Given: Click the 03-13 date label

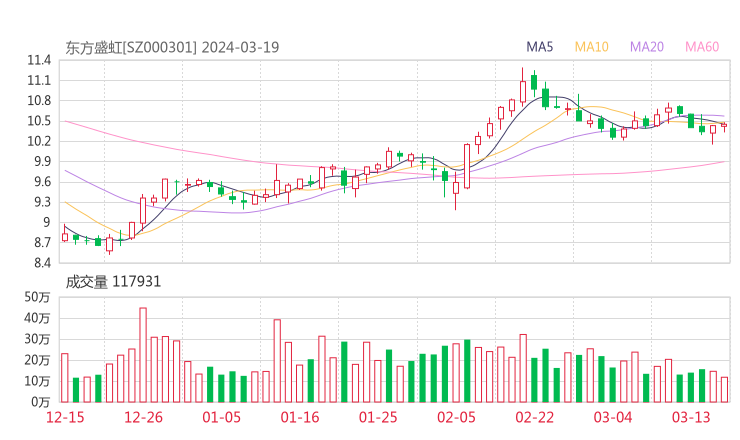Looking at the screenshot, I should 691,417.
